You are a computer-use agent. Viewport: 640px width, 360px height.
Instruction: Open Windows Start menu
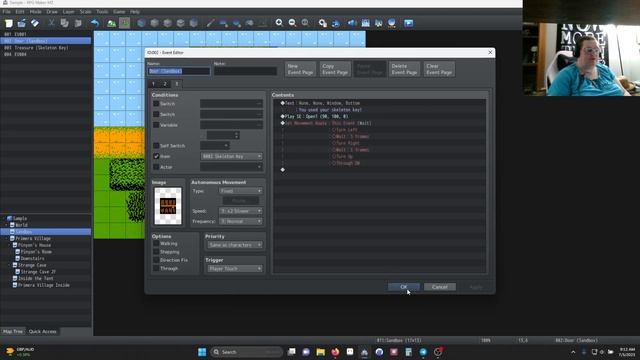coord(202,352)
